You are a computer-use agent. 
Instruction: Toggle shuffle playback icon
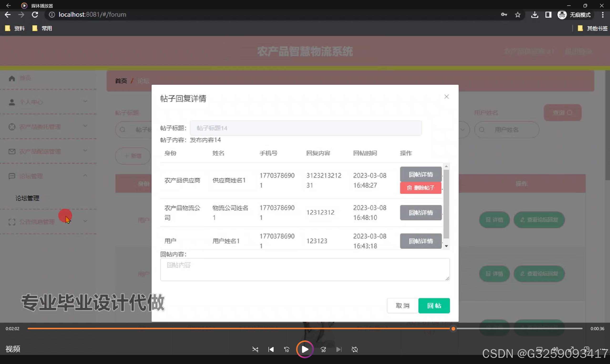(x=255, y=349)
